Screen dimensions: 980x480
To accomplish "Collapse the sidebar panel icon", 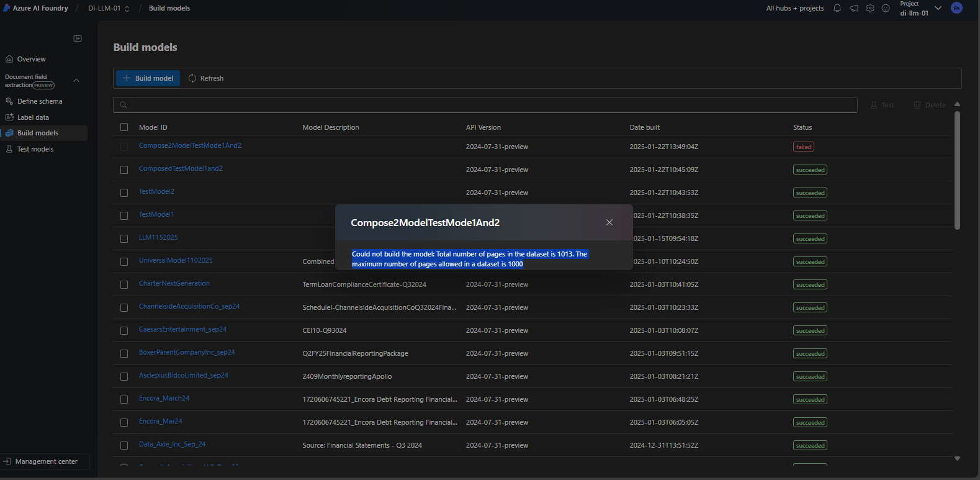I will [x=78, y=38].
